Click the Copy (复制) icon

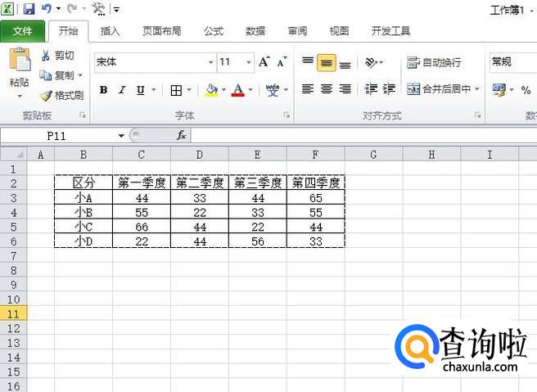46,75
